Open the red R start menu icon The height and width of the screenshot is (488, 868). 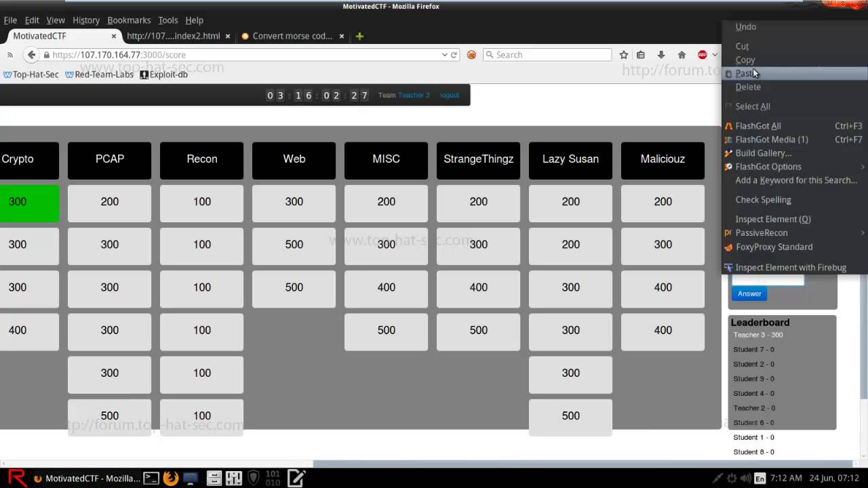(17, 478)
